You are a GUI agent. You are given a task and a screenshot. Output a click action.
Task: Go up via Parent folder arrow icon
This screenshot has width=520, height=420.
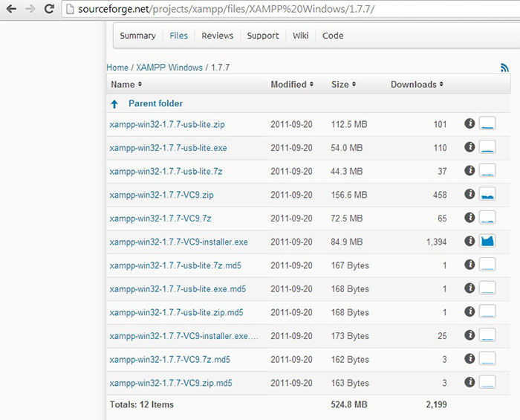(114, 104)
